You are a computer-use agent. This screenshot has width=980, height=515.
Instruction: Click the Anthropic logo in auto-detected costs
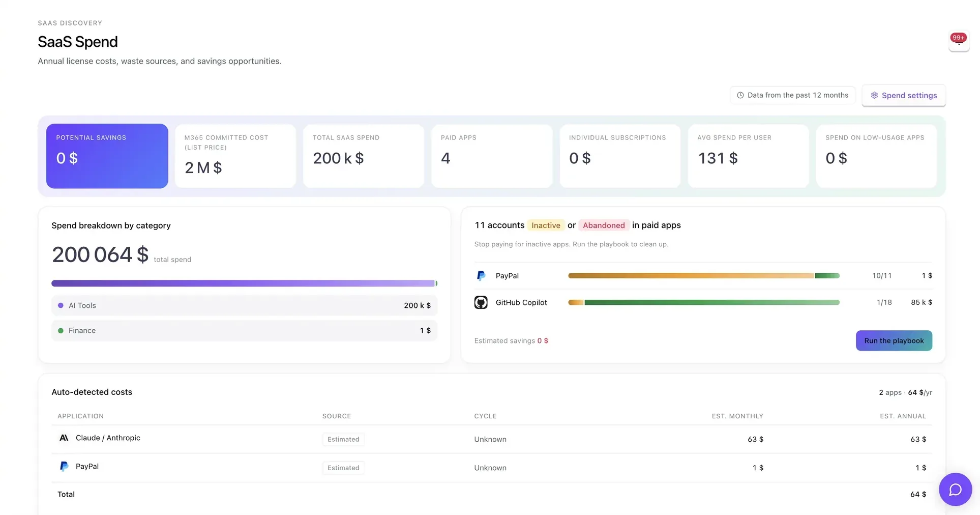[64, 438]
